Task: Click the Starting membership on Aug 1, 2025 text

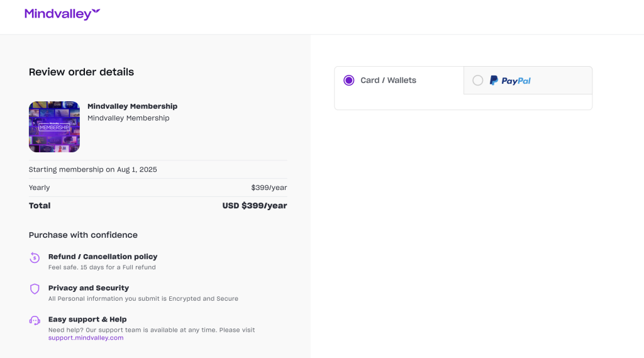Action: [93, 169]
